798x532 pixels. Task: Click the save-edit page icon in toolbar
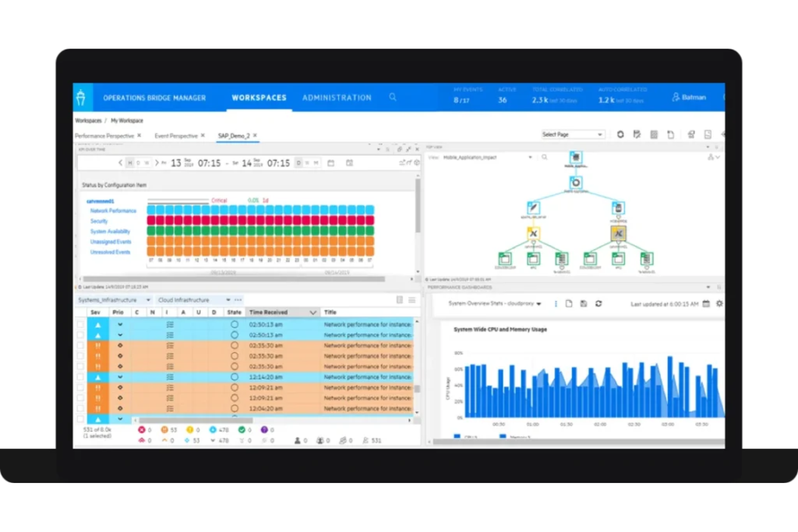(637, 134)
